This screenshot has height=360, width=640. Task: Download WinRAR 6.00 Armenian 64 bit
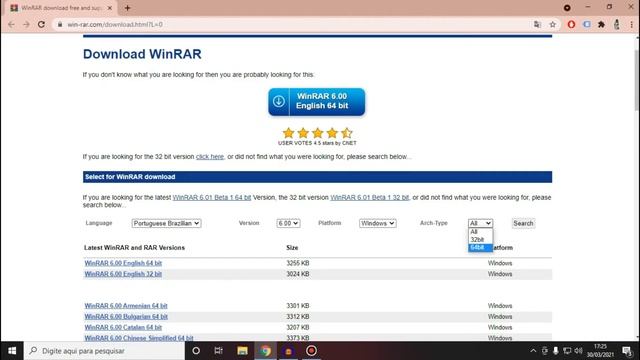click(126, 306)
